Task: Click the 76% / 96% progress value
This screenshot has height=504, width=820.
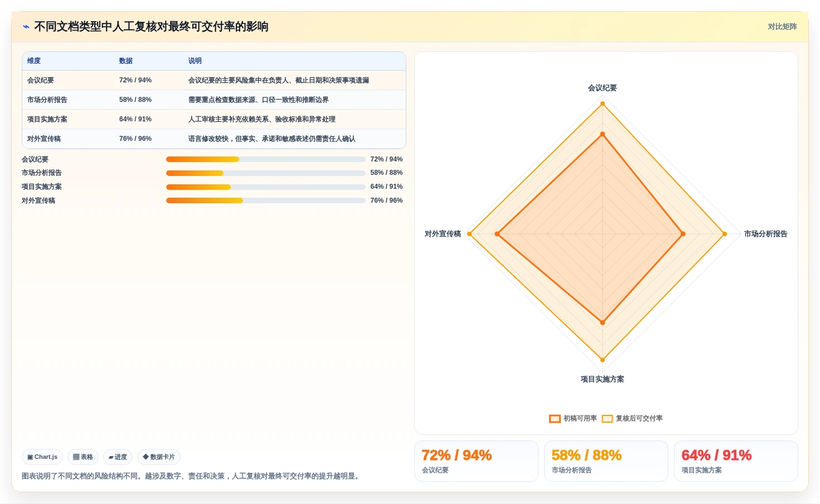Action: point(386,200)
